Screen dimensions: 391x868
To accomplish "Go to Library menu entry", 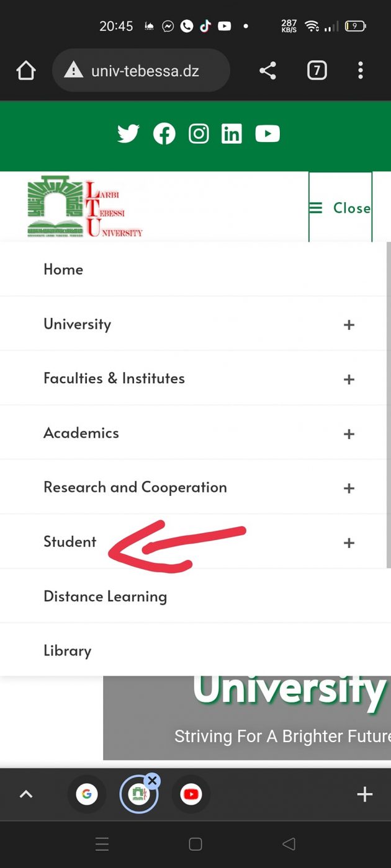I will [68, 651].
